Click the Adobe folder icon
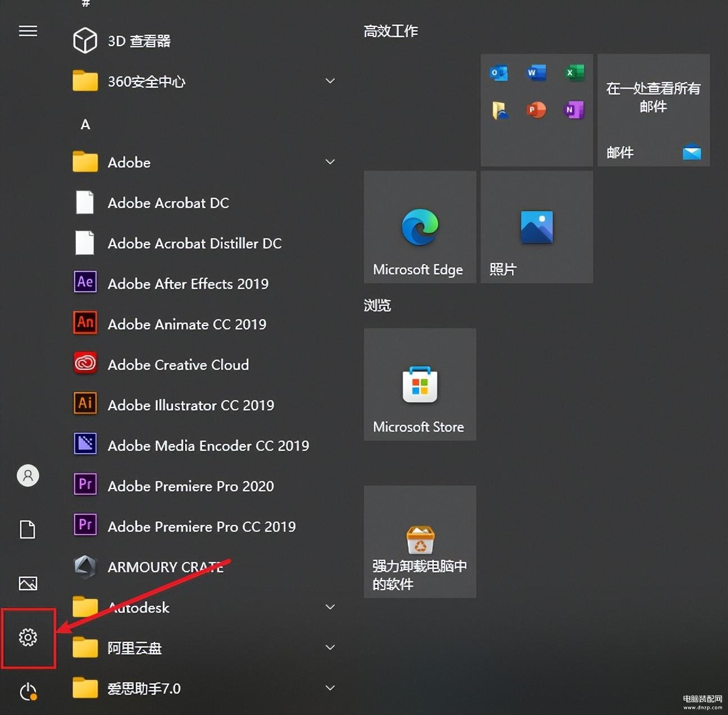Screen dimensions: 728x715 85,162
